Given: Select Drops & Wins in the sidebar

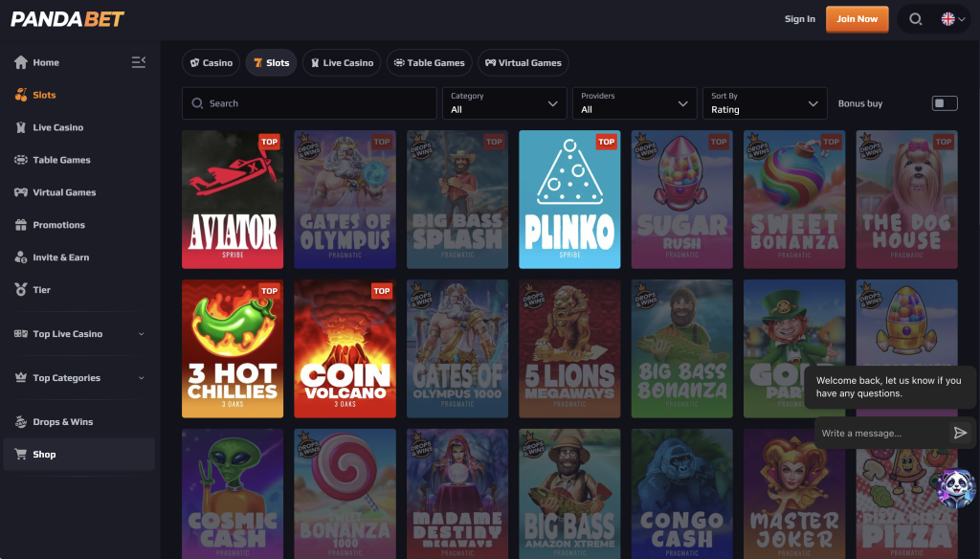Looking at the screenshot, I should tap(21, 421).
